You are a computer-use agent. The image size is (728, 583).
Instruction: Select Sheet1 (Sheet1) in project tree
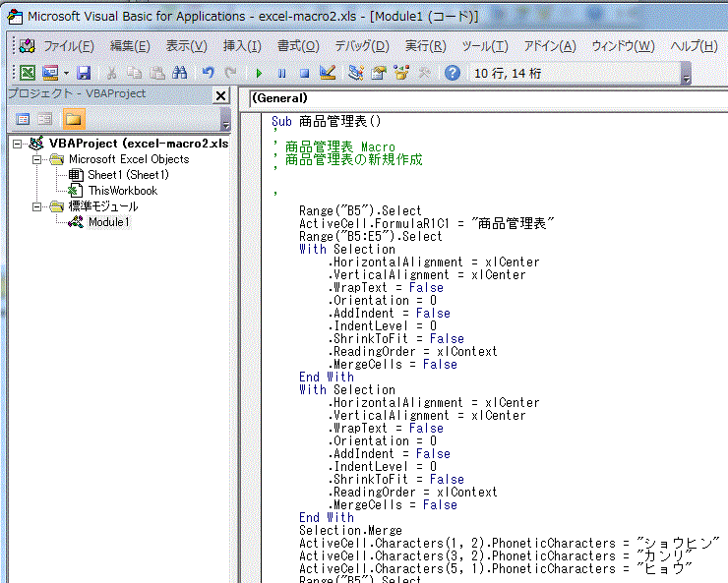(x=128, y=175)
